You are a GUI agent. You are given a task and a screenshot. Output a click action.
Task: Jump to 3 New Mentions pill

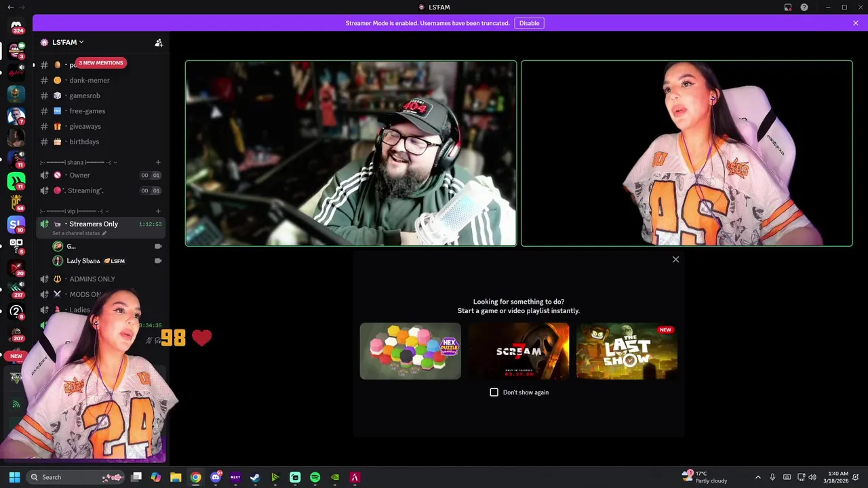click(101, 63)
